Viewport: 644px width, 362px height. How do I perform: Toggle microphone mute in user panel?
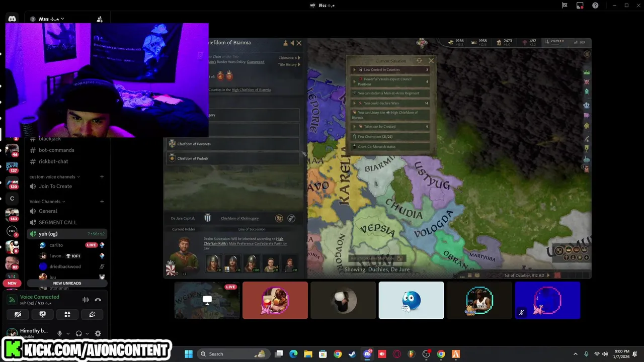pos(60,333)
